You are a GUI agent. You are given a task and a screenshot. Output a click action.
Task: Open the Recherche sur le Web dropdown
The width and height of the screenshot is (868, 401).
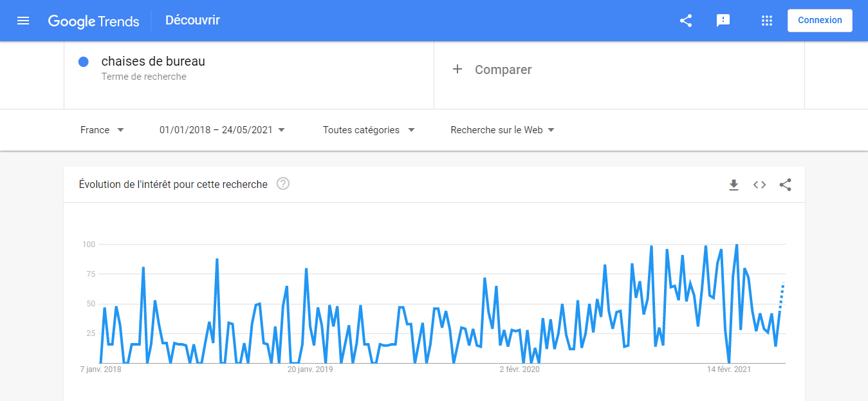point(500,129)
